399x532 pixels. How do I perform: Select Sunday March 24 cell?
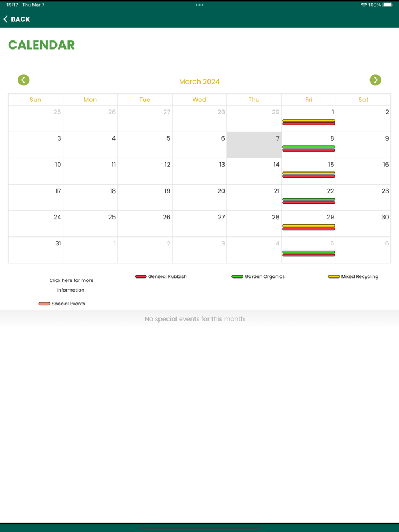coord(36,224)
